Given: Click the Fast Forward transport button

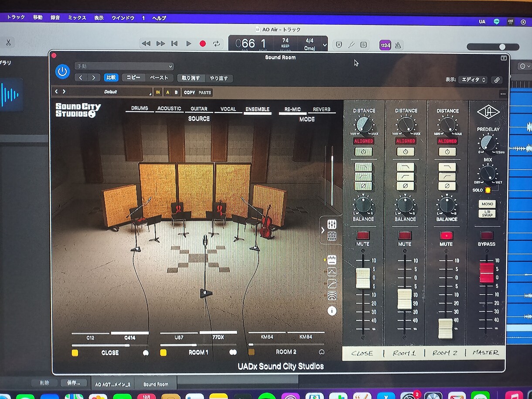Looking at the screenshot, I should tap(160, 44).
